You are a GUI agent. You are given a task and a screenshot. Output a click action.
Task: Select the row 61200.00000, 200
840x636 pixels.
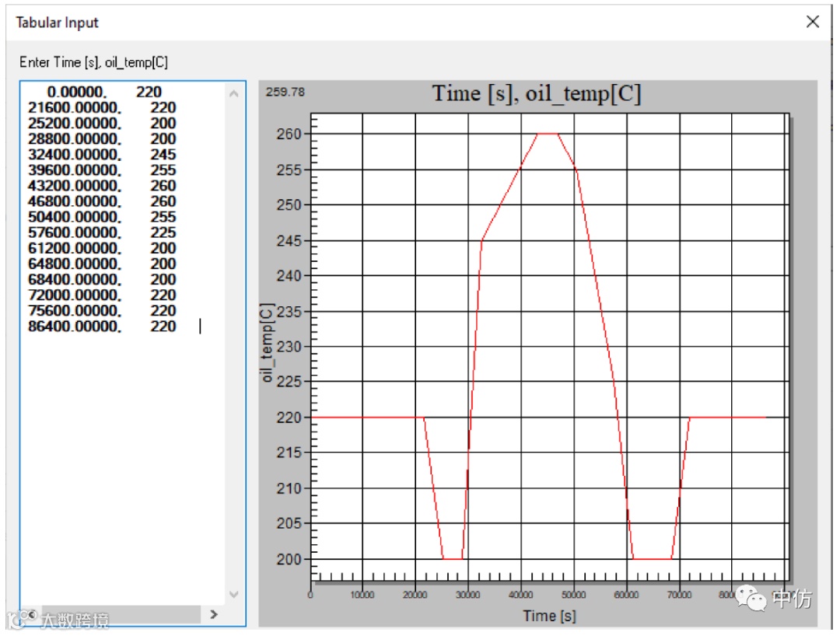tap(102, 248)
